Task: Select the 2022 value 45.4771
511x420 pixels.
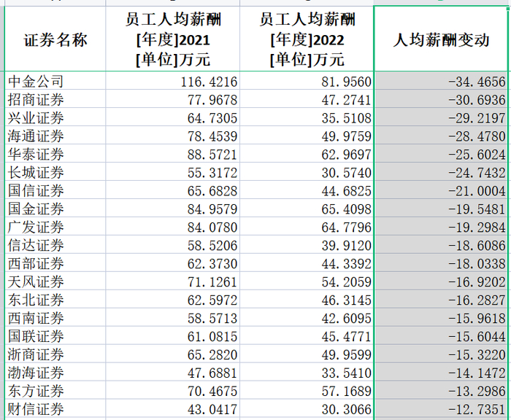Action: tap(307, 335)
